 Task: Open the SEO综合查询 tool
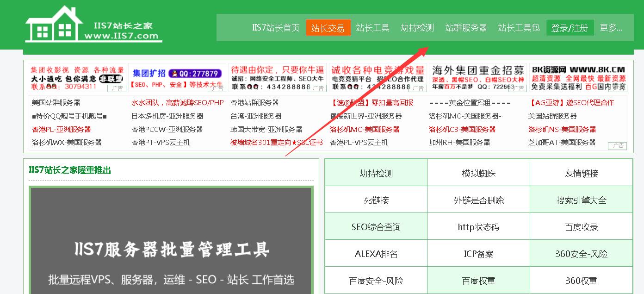coord(376,227)
